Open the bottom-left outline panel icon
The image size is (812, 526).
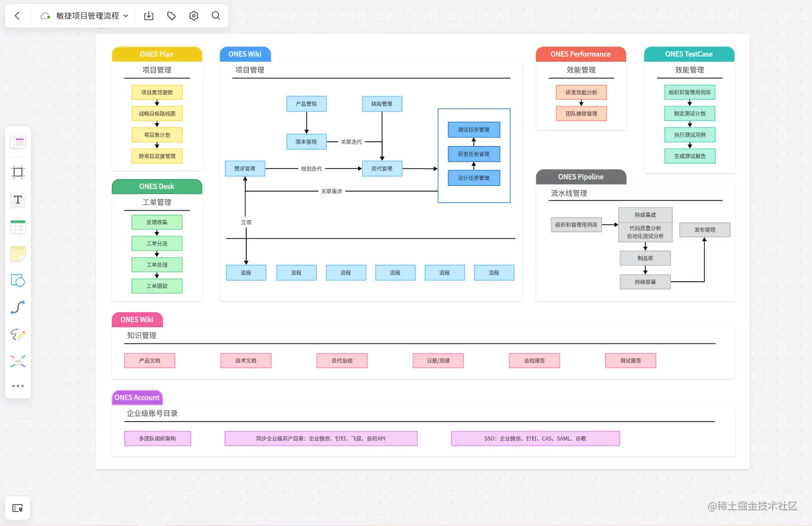pyautogui.click(x=17, y=508)
